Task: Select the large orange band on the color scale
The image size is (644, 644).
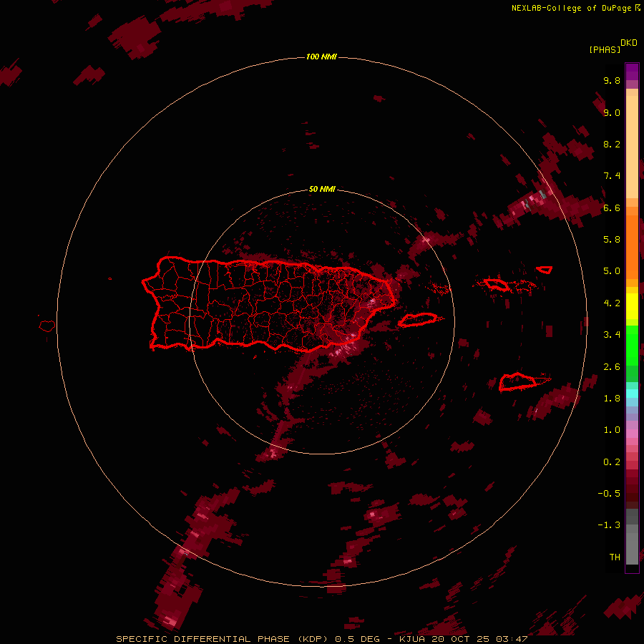Action: [632, 246]
